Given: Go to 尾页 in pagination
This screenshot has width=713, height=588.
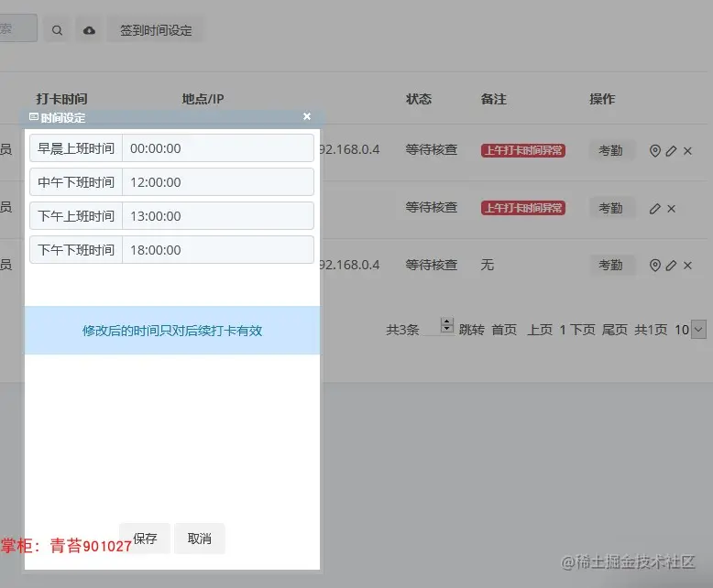Looking at the screenshot, I should coord(615,330).
